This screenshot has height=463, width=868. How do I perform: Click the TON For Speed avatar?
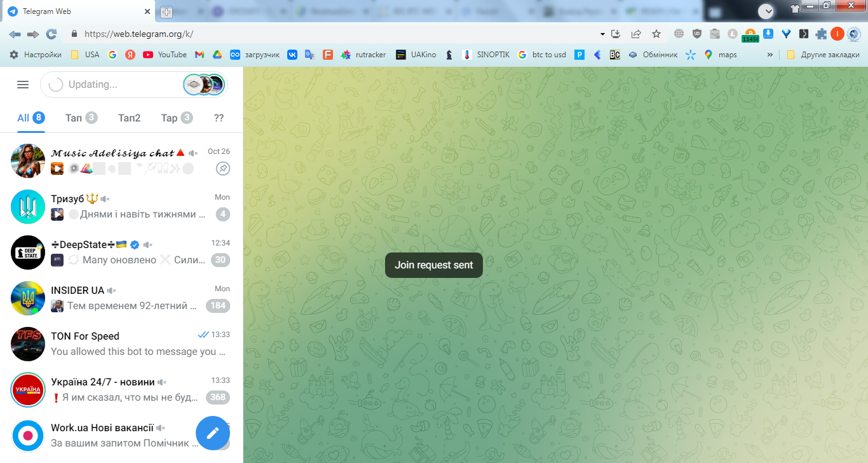28,344
